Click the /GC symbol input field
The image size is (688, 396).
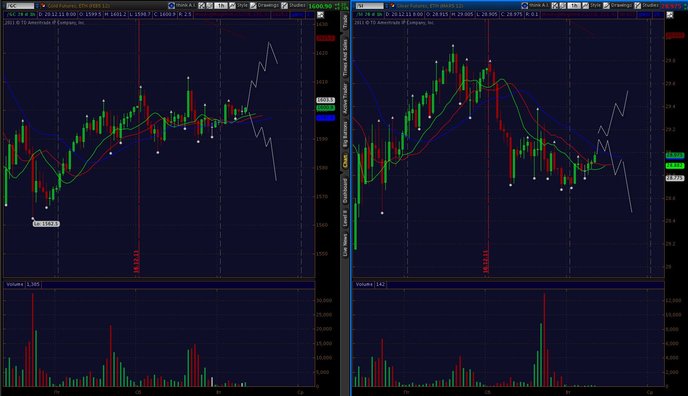click(20, 6)
